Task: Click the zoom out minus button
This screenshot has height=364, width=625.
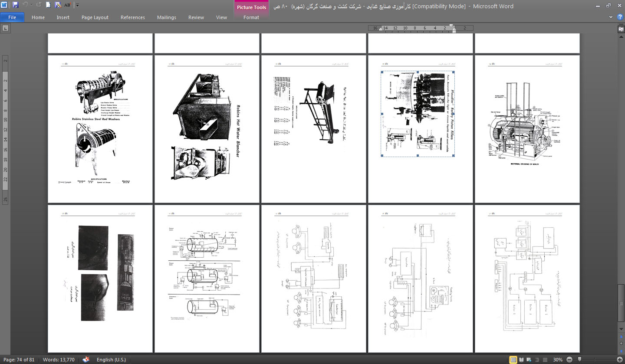Action: click(x=569, y=360)
